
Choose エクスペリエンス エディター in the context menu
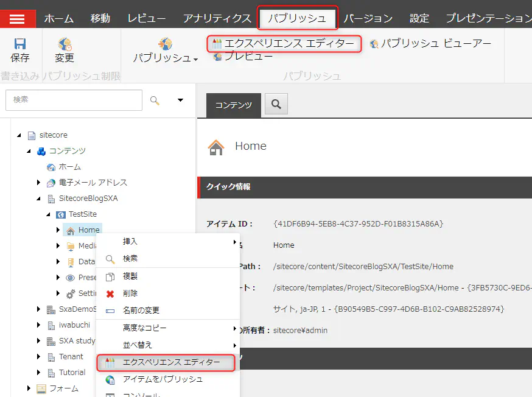coord(166,362)
